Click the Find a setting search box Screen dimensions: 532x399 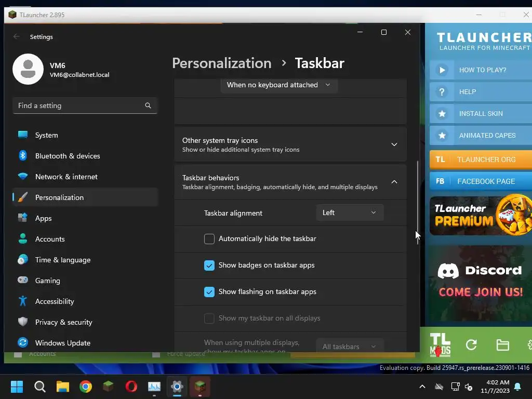click(85, 105)
